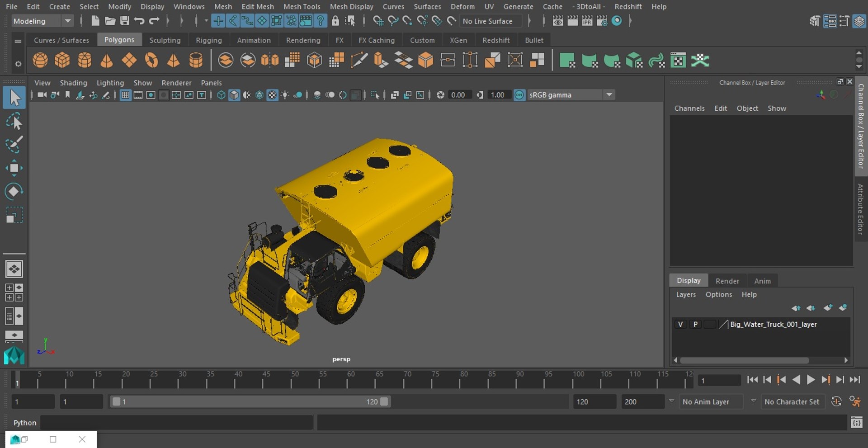This screenshot has height=448, width=868.
Task: Open the No Character Set dropdown
Action: [793, 401]
